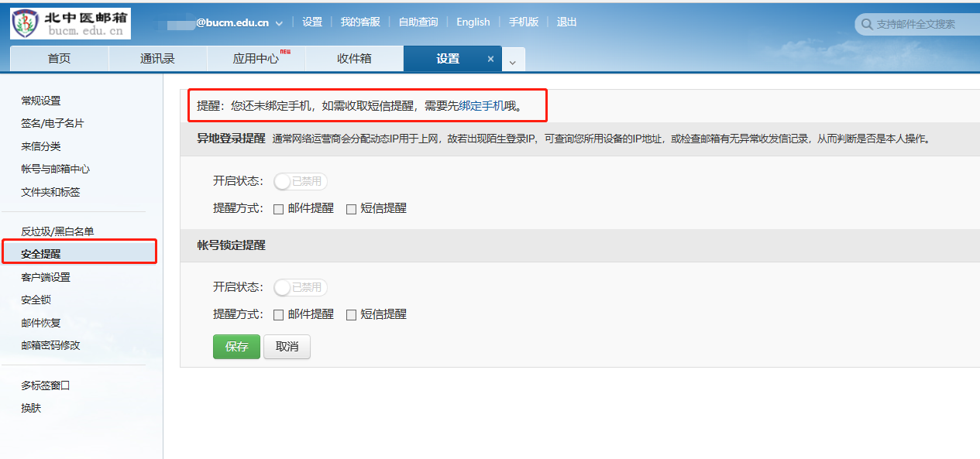Check 短信提醒 under 异地登录提醒
980x459 pixels.
click(351, 209)
